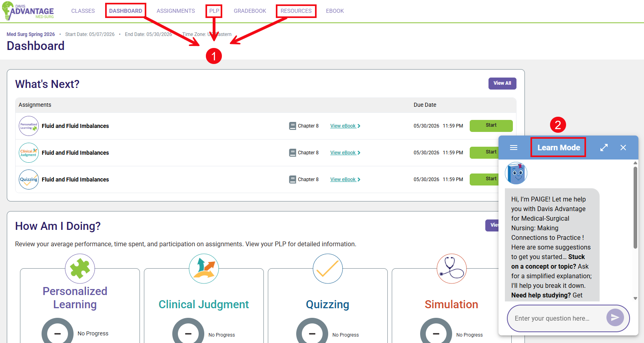Click the Assignments column header

(35, 105)
